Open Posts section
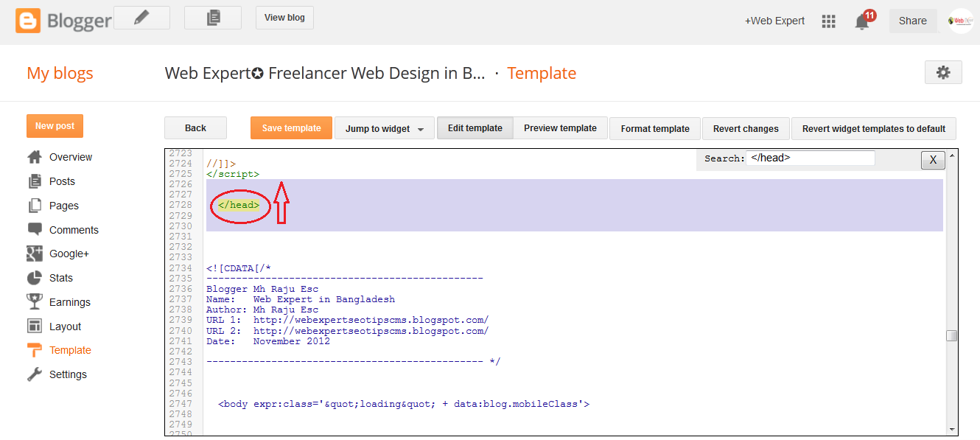The image size is (980, 440). pos(62,181)
